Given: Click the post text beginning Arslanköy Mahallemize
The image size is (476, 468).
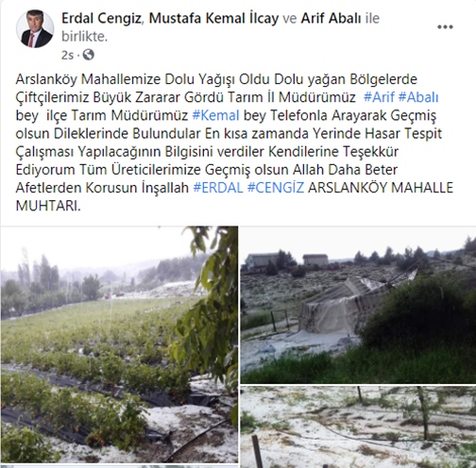Looking at the screenshot, I should (234, 142).
